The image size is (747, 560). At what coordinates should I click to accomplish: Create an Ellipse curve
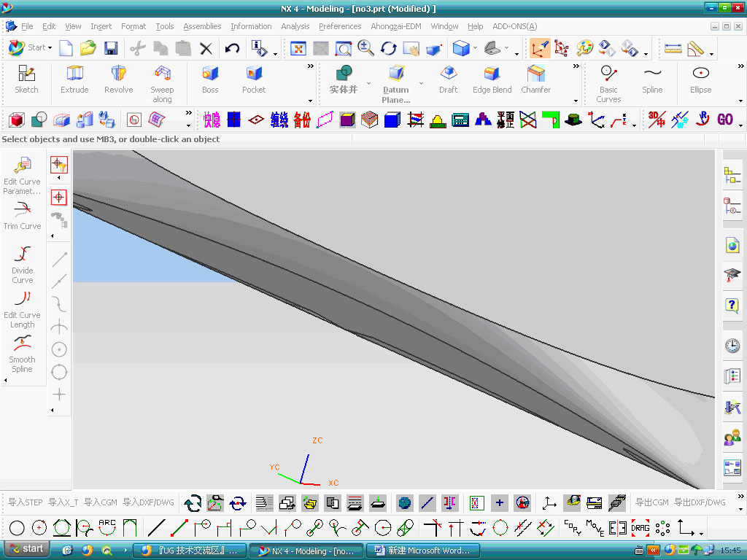700,79
